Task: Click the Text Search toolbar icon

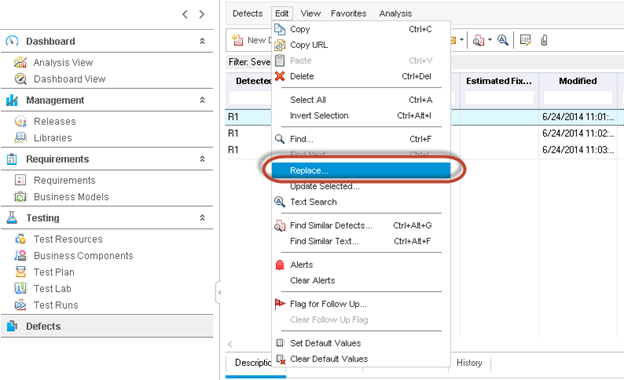Action: [503, 40]
